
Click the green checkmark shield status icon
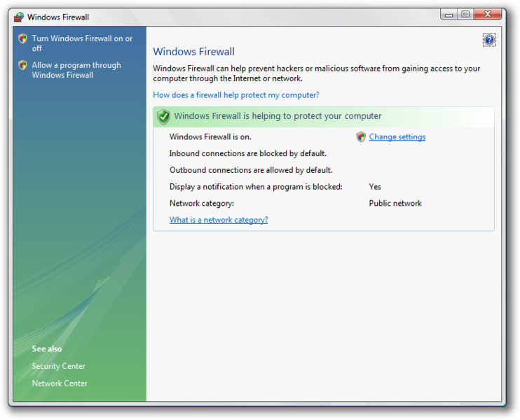click(163, 117)
